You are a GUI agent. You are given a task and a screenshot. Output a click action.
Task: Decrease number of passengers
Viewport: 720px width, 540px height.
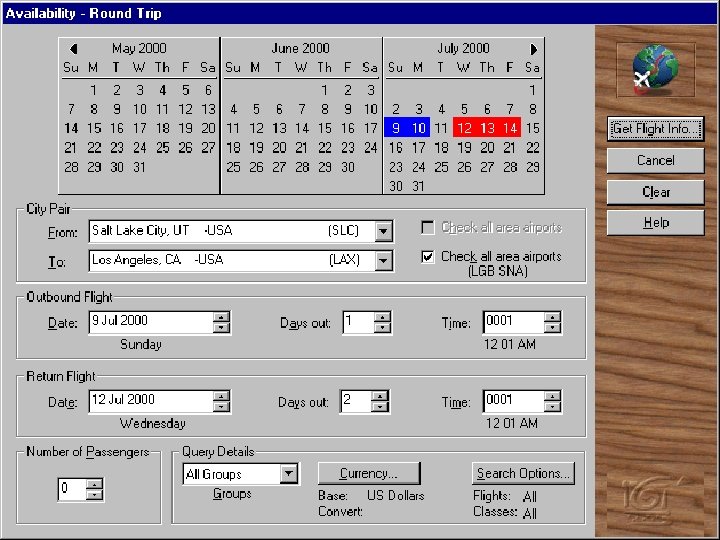[x=94, y=494]
